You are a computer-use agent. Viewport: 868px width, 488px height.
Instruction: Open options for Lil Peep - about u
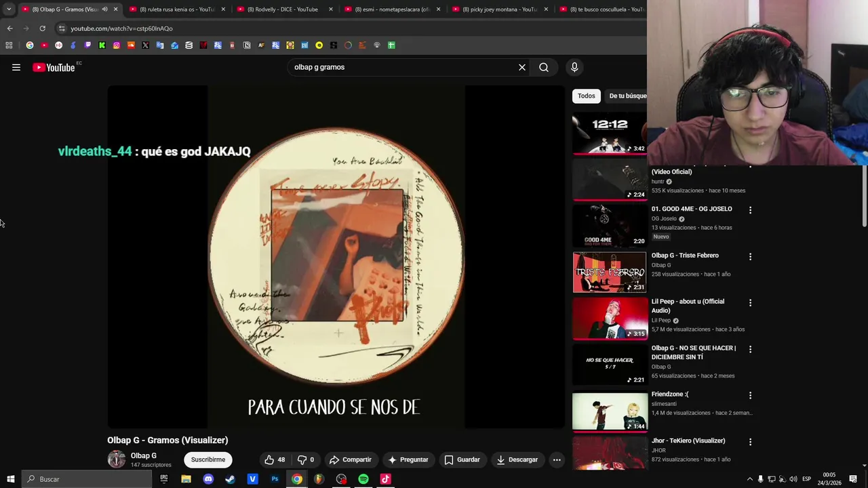tap(750, 303)
